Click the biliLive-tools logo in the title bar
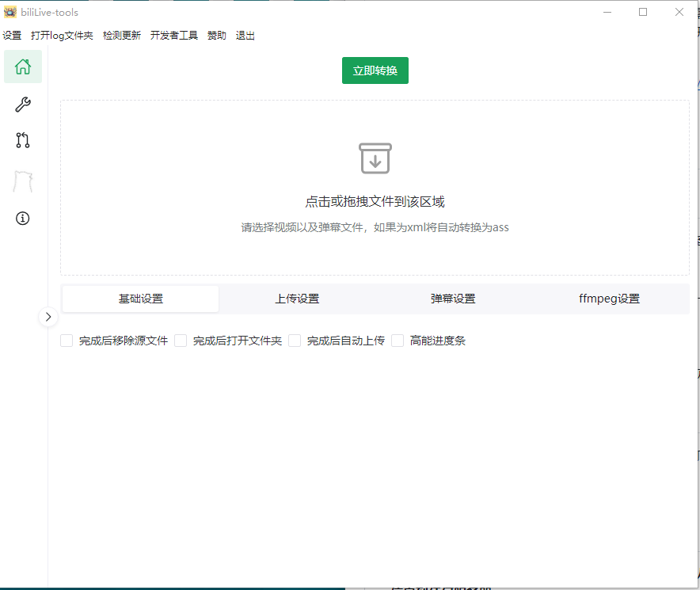This screenshot has width=700, height=590. tap(10, 11)
